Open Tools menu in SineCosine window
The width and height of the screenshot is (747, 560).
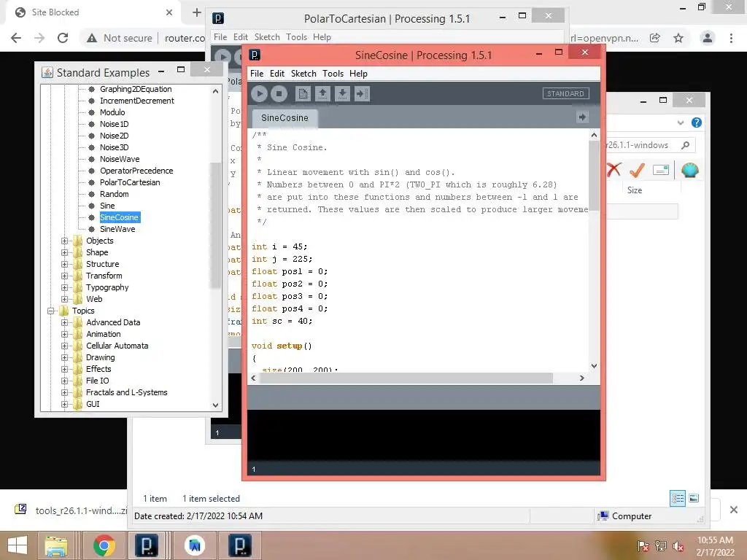click(x=333, y=74)
